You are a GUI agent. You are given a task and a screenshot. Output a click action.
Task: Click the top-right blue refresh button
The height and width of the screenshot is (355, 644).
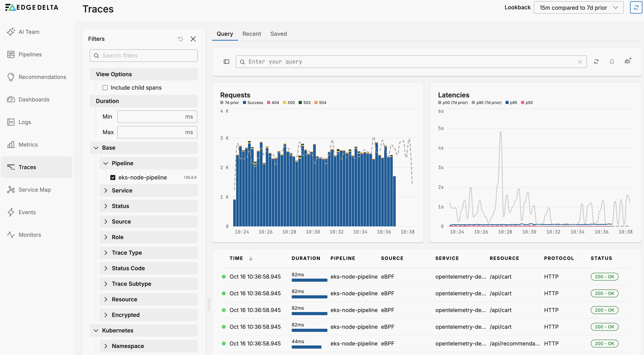pyautogui.click(x=636, y=8)
